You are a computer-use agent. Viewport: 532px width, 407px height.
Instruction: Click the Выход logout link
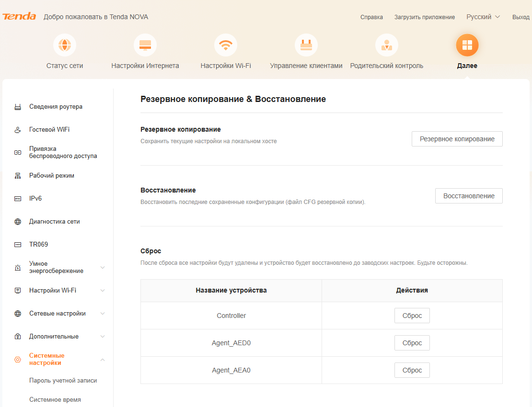point(521,17)
